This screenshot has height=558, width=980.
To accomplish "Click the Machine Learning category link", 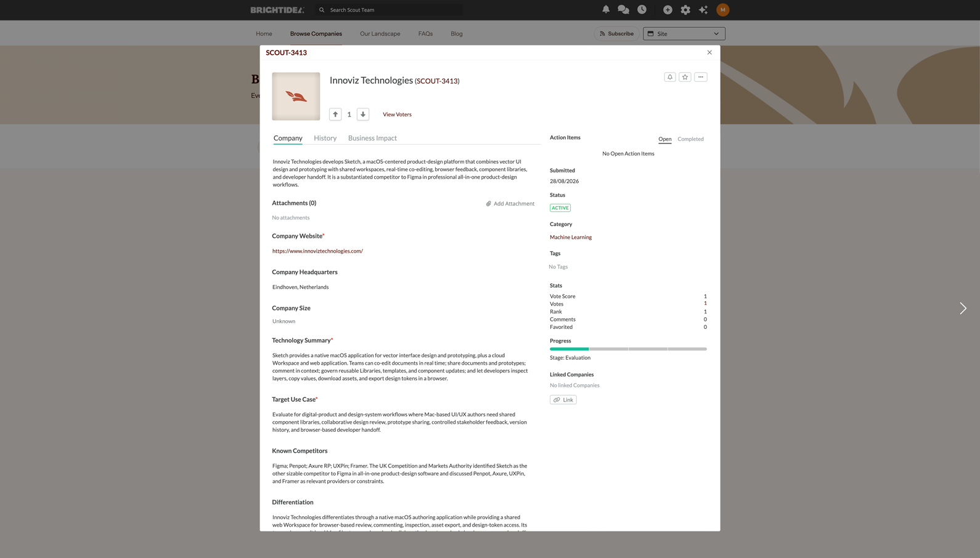I will [x=571, y=237].
